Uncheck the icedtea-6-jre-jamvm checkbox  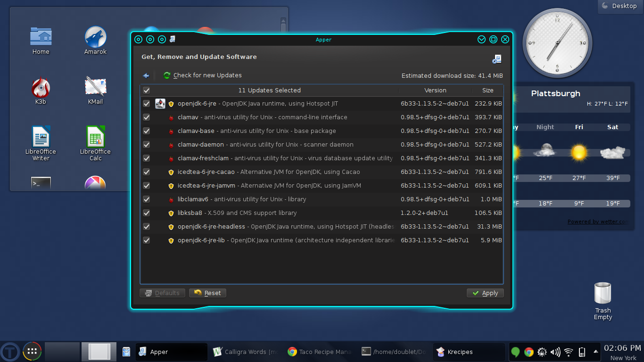[147, 186]
